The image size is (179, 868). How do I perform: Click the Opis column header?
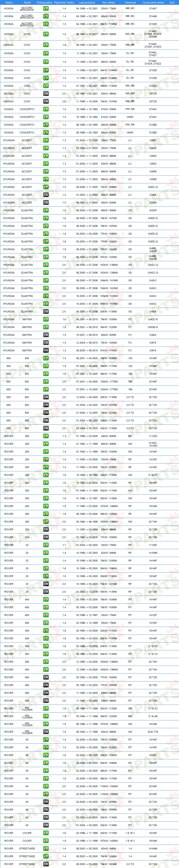click(x=172, y=2)
